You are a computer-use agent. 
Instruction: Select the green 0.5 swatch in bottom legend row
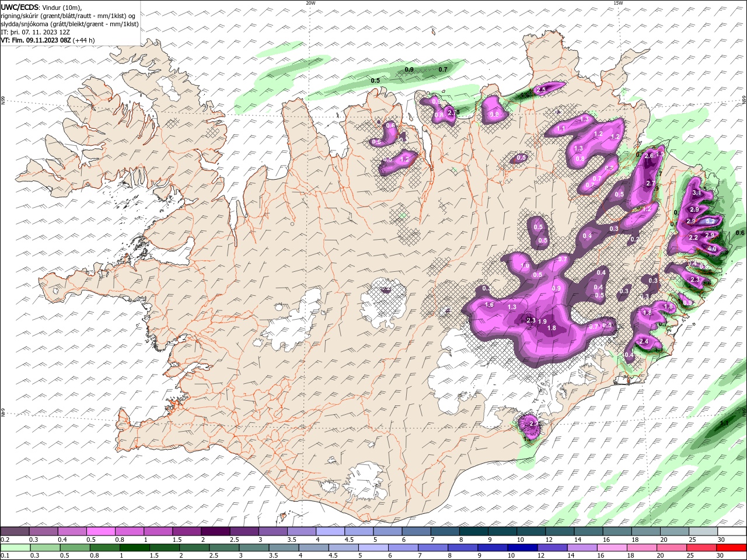[x=75, y=548]
